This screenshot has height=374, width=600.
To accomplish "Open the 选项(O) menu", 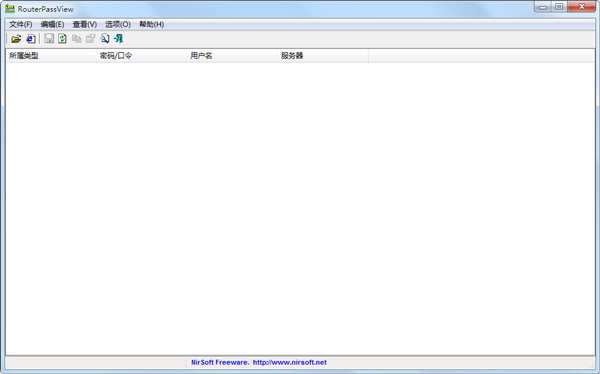I will (x=118, y=24).
